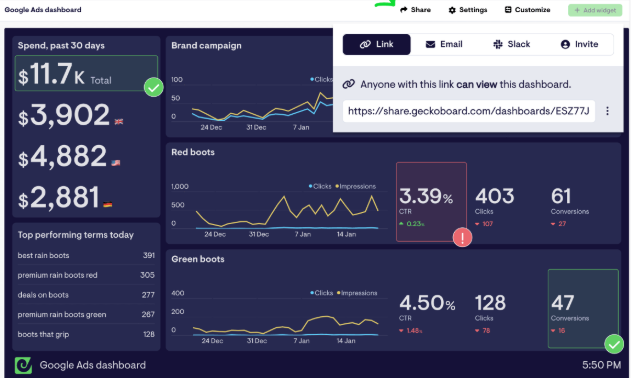The height and width of the screenshot is (378, 631).
Task: Click the Green boots 128 Clicks value
Action: pos(490,303)
